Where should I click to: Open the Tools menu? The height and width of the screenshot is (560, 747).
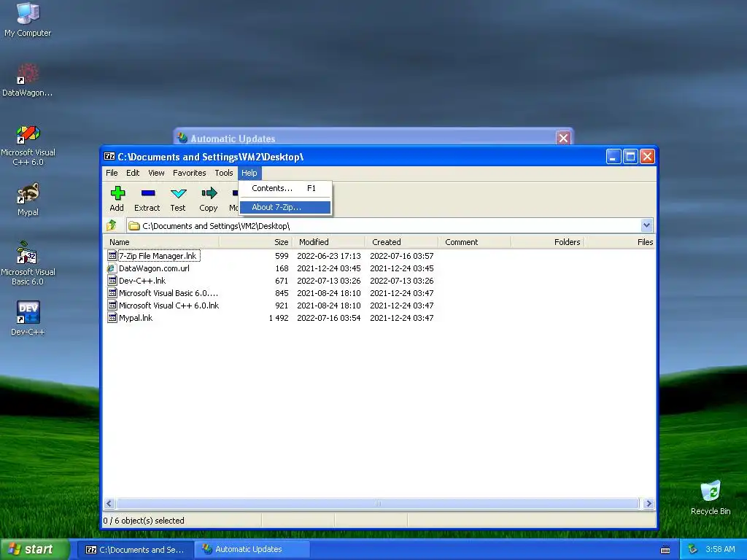224,173
